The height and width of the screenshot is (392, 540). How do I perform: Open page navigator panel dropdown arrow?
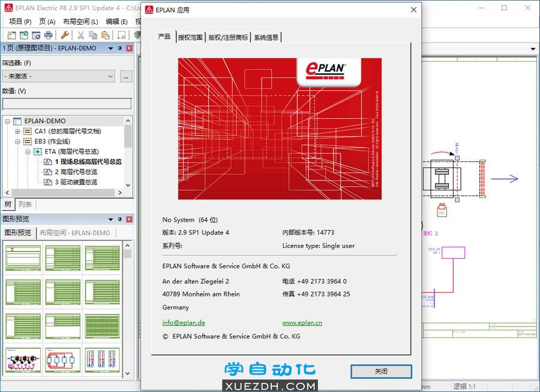tap(110, 49)
